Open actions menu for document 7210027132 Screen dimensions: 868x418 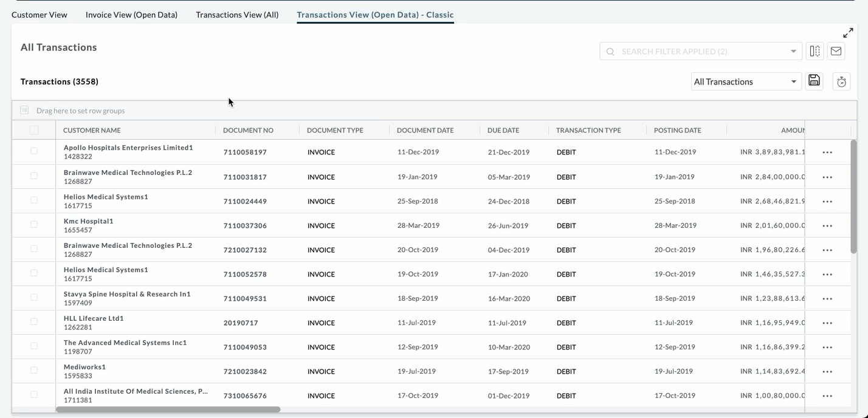click(827, 250)
